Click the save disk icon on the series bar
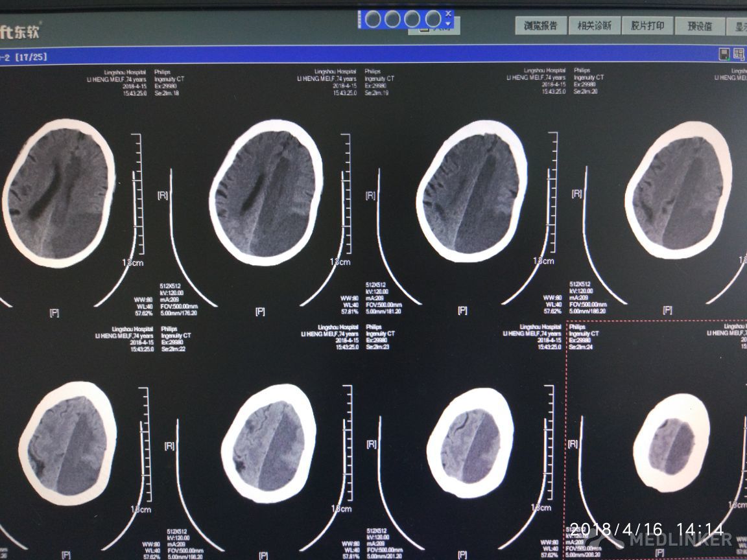The image size is (747, 560). point(724,54)
